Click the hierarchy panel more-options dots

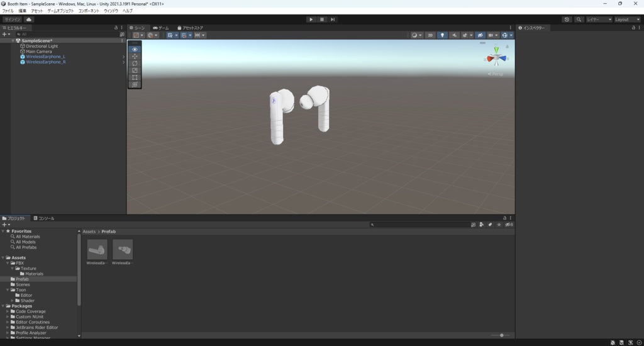point(121,28)
